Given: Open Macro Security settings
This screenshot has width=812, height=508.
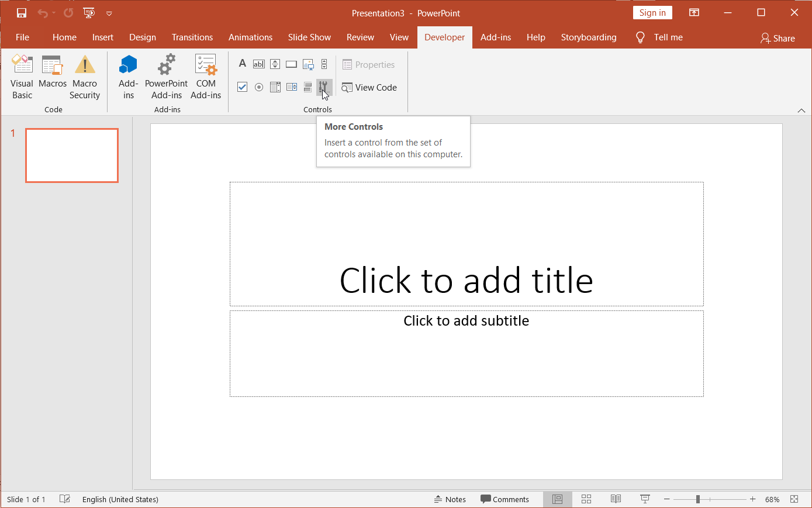Looking at the screenshot, I should 85,77.
